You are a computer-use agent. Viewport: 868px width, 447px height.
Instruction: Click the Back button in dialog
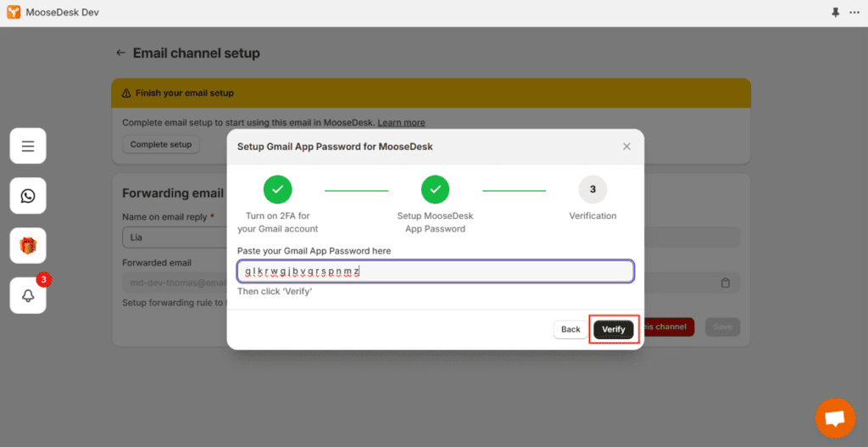tap(570, 329)
